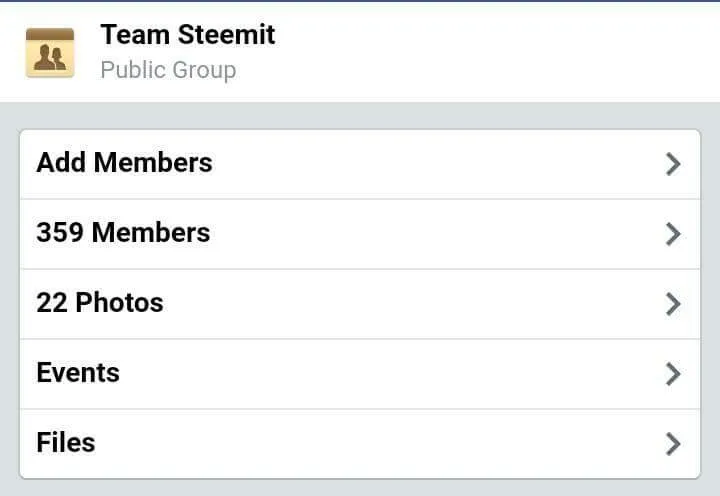Expand the Add Members chevron arrow
Screen dimensions: 720x496
[x=673, y=164]
